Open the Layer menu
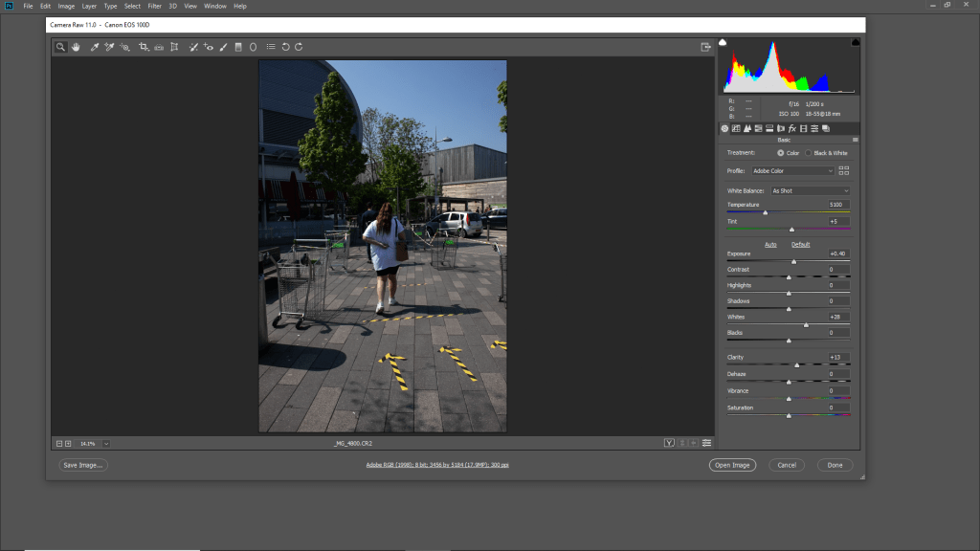Screen dimensions: 980x551 tap(89, 6)
